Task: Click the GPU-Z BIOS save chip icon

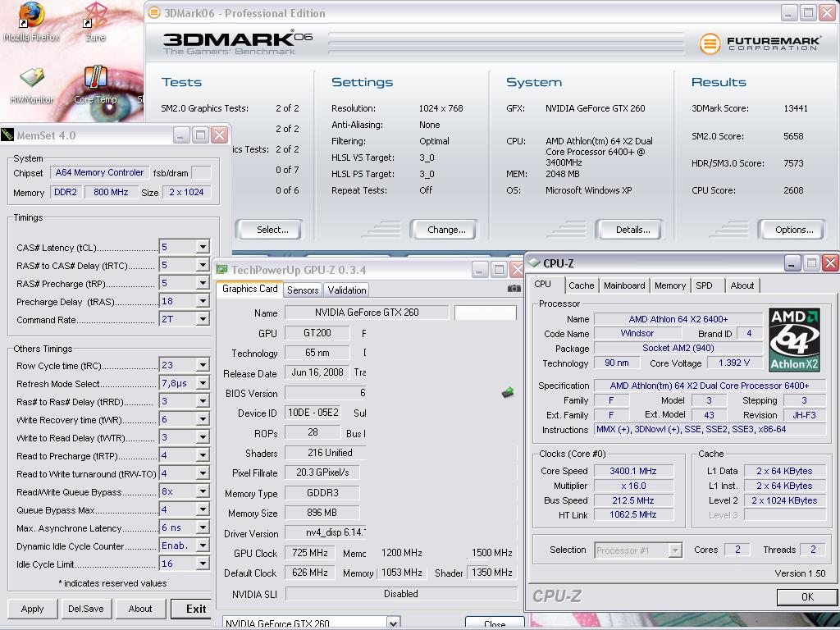Action: [x=508, y=393]
